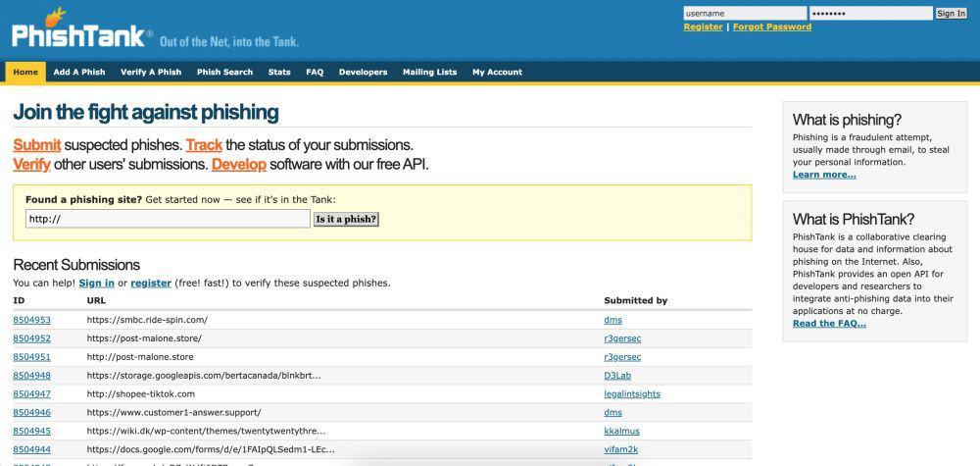Image resolution: width=980 pixels, height=466 pixels.
Task: Select the wiki.dk wp-content URL text
Action: [x=206, y=431]
